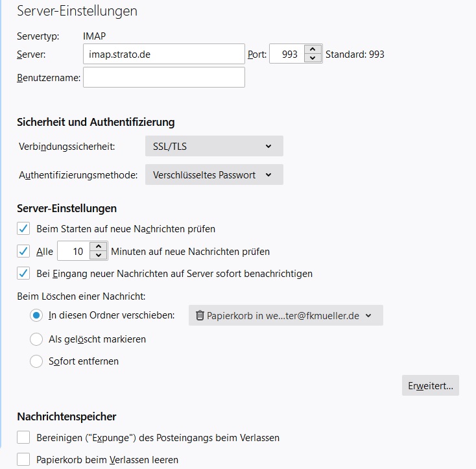
Task: Open the Erweitert... advanced settings button
Action: (x=431, y=385)
